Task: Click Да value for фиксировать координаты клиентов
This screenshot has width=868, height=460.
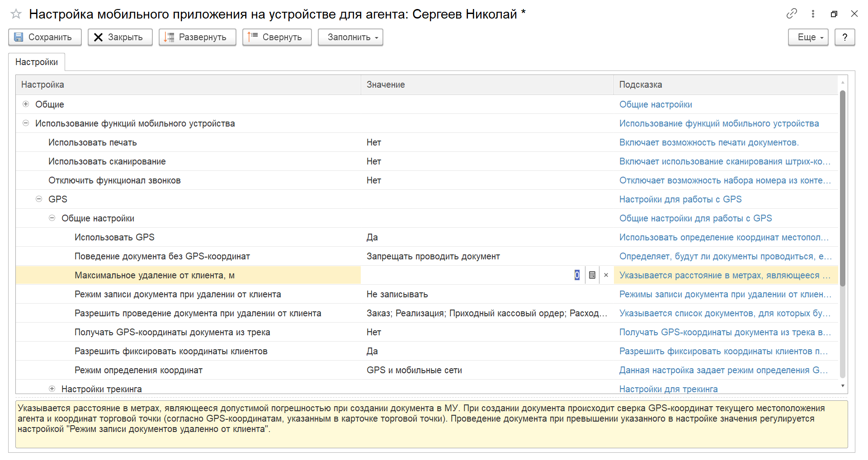Action: click(372, 351)
